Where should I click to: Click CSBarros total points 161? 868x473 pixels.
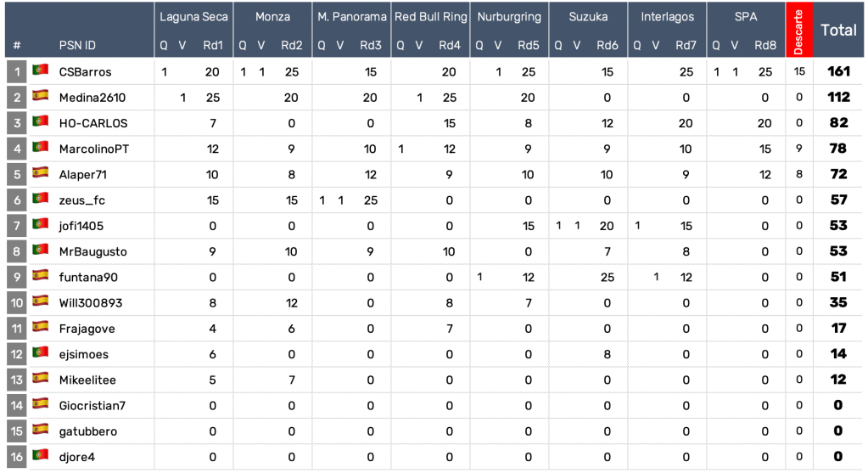838,72
